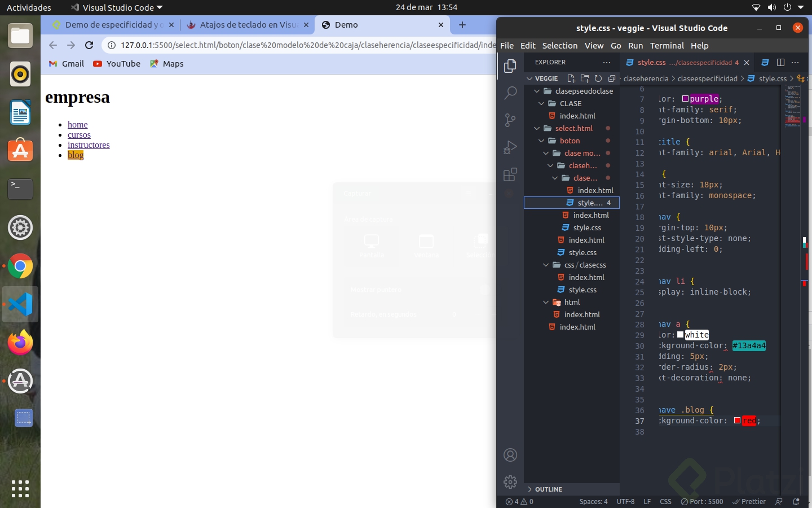Click the highlighted blog link
Image resolution: width=812 pixels, height=508 pixels.
point(76,155)
